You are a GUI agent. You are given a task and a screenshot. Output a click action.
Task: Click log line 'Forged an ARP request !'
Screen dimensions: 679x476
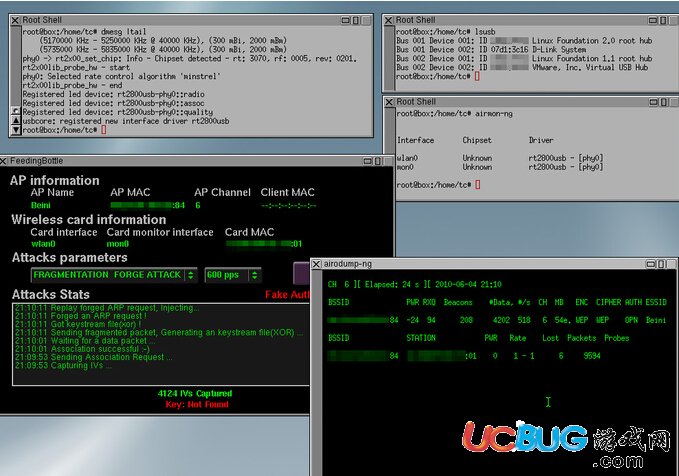coord(81,316)
